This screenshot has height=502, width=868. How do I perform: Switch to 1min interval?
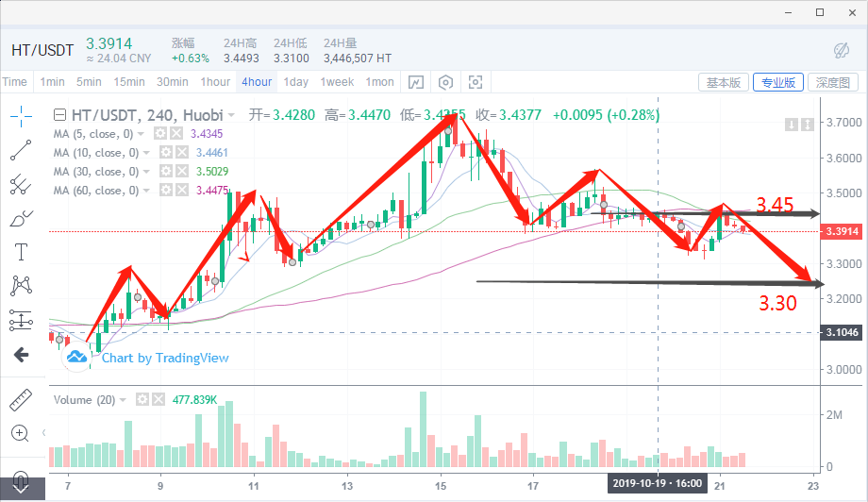(x=52, y=82)
